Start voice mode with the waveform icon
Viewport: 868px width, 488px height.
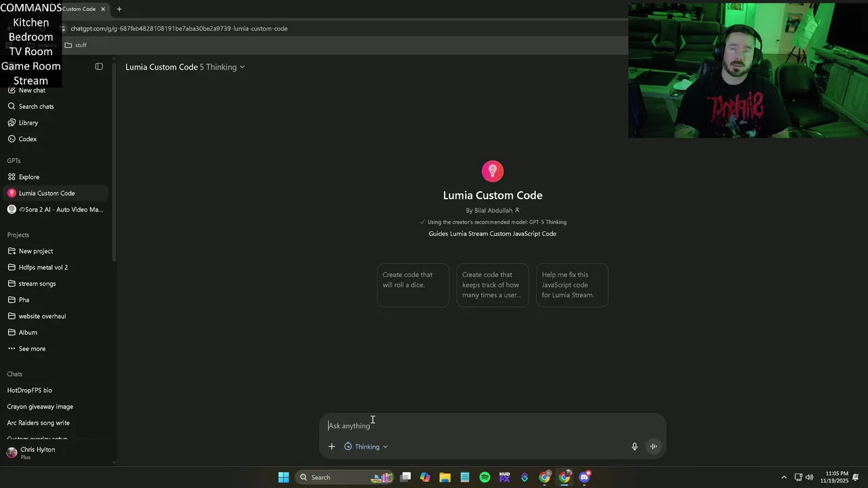[x=654, y=447]
